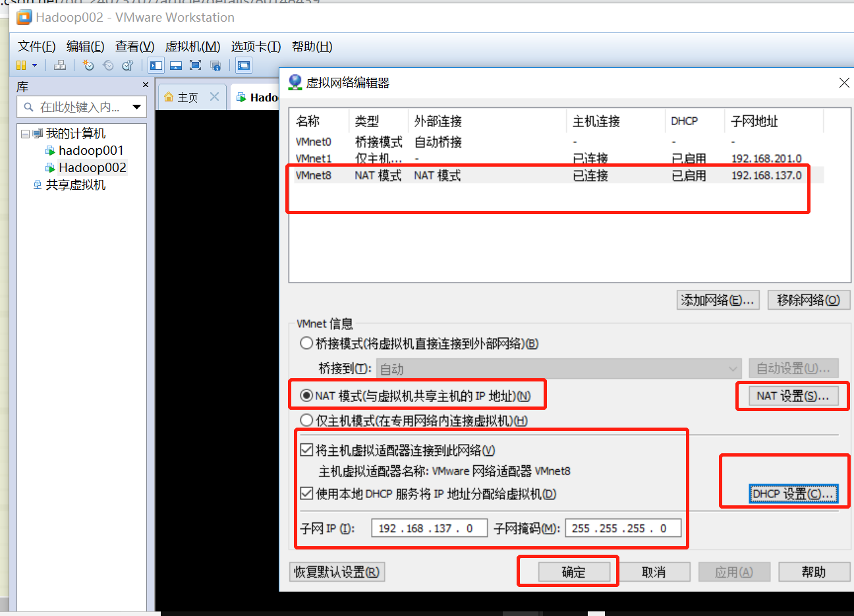Screen dimensions: 854x616
Task: Click the Send Ctrl+Alt+Del toolbar icon
Action: [x=60, y=65]
